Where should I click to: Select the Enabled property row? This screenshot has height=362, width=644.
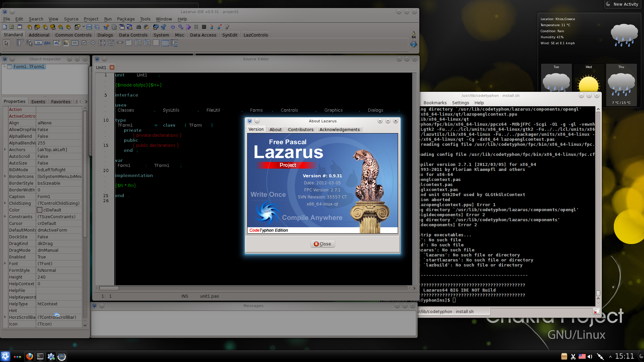coord(45,257)
